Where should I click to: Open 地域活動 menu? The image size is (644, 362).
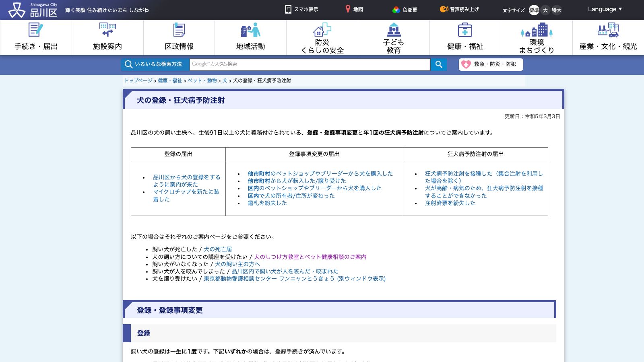pyautogui.click(x=250, y=37)
